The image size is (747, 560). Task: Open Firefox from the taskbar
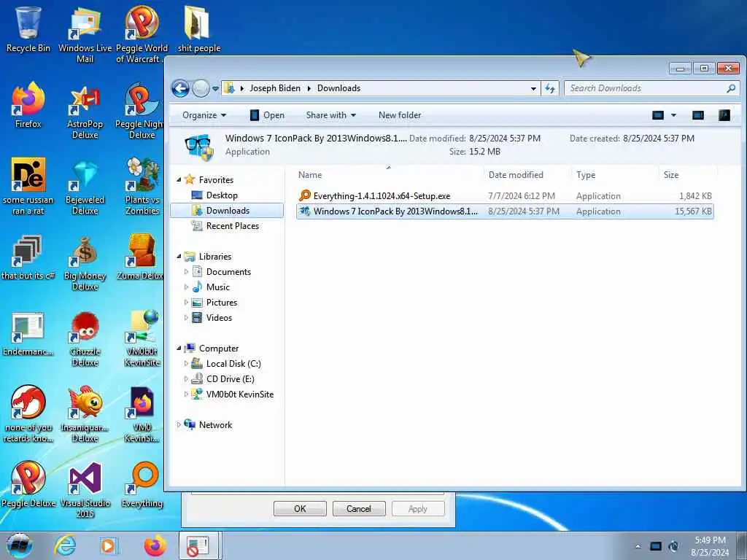[155, 545]
